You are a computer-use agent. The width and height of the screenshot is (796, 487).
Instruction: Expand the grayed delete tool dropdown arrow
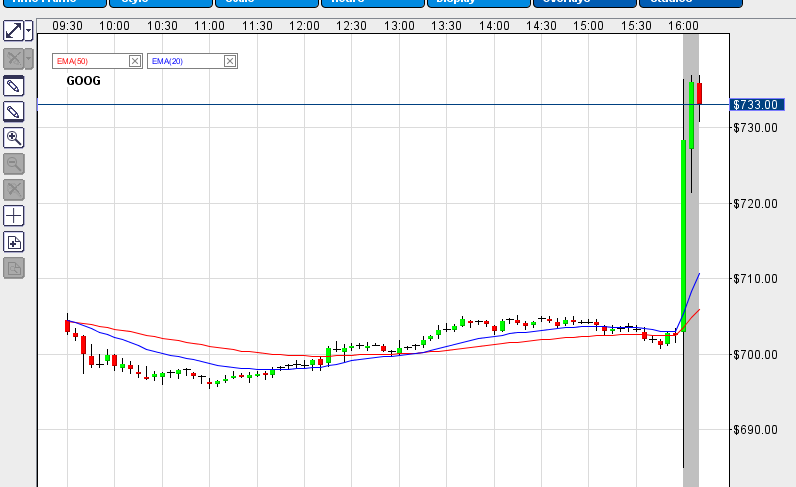(29, 59)
